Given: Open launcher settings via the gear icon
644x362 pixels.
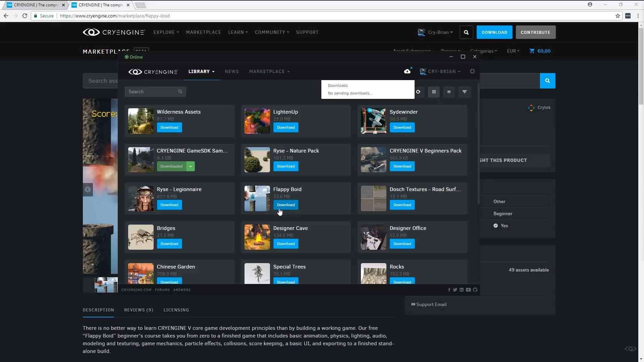Looking at the screenshot, I should 473,71.
